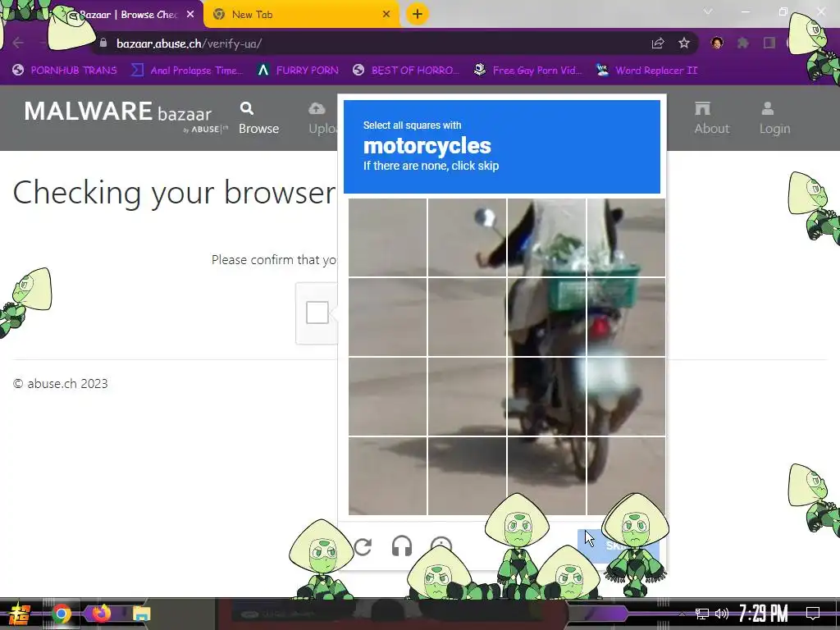Reload the captcha challenge with the refresh icon

pyautogui.click(x=363, y=547)
